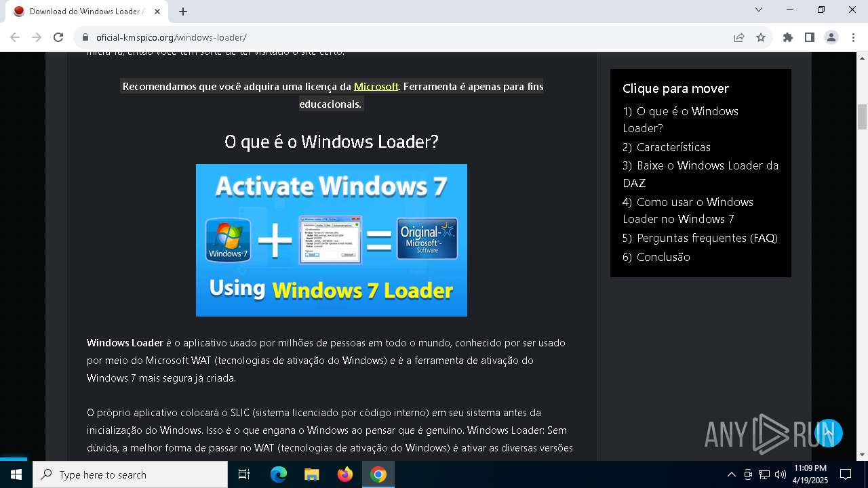The width and height of the screenshot is (868, 488).
Task: Follow the Microsoft hyperlink
Action: click(x=376, y=87)
